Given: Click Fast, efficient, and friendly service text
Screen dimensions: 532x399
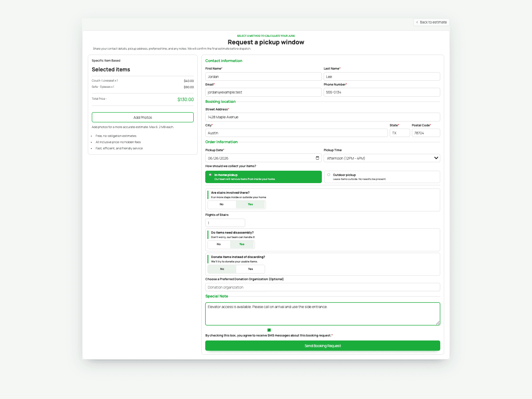Looking at the screenshot, I should [x=119, y=148].
